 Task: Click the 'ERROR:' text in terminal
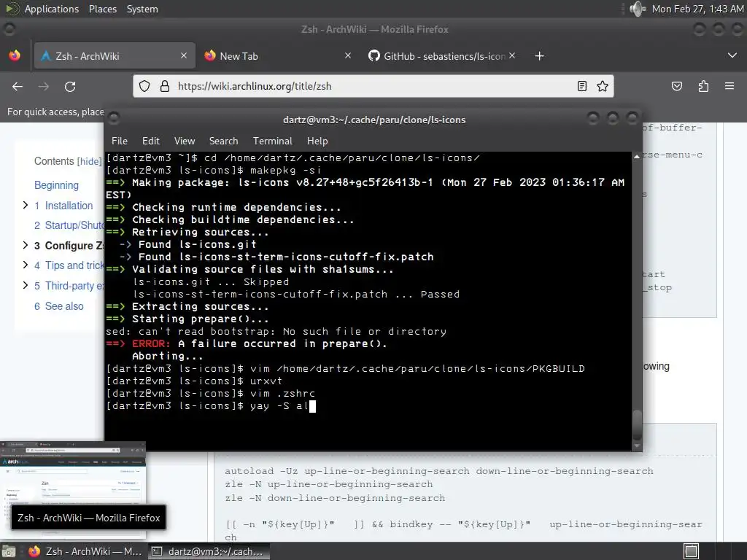click(x=150, y=344)
